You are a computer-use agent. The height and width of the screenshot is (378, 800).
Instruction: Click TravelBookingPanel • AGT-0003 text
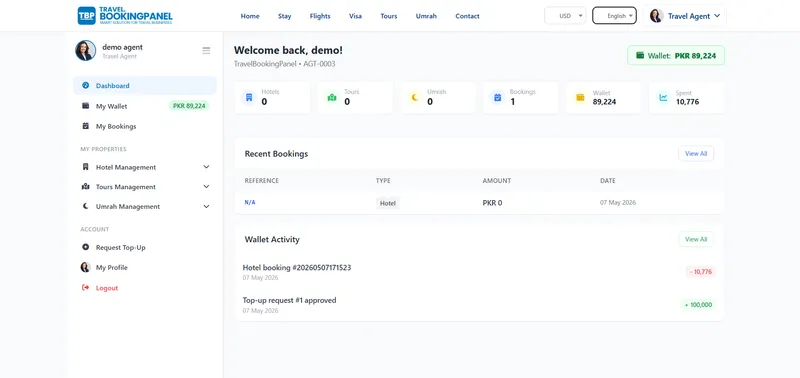285,64
